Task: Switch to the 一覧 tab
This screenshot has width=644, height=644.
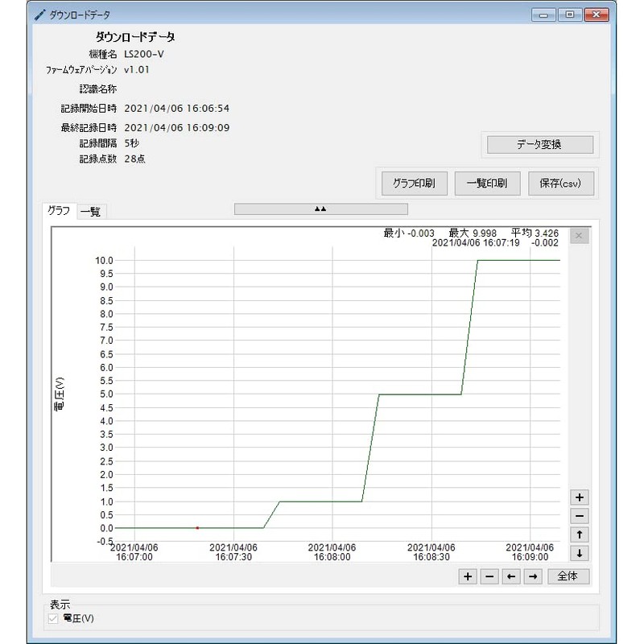Action: (x=91, y=212)
